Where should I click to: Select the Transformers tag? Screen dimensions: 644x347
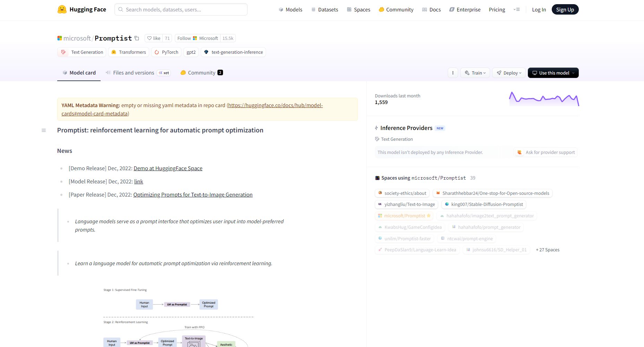click(x=129, y=52)
